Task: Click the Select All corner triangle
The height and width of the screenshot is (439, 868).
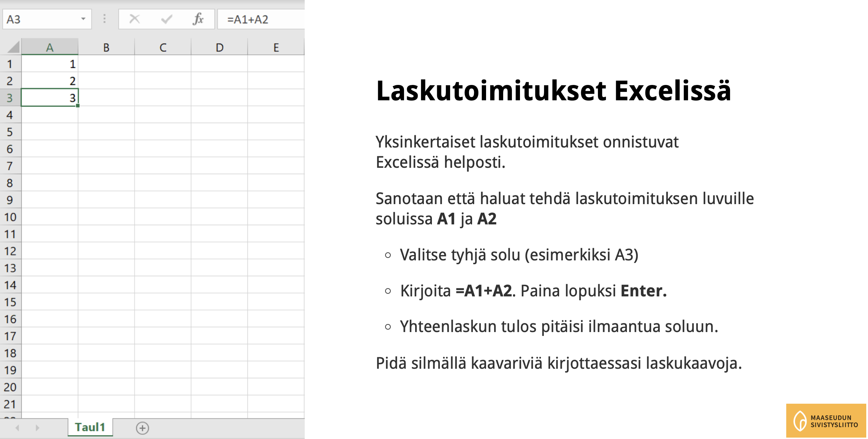Action: (13, 47)
